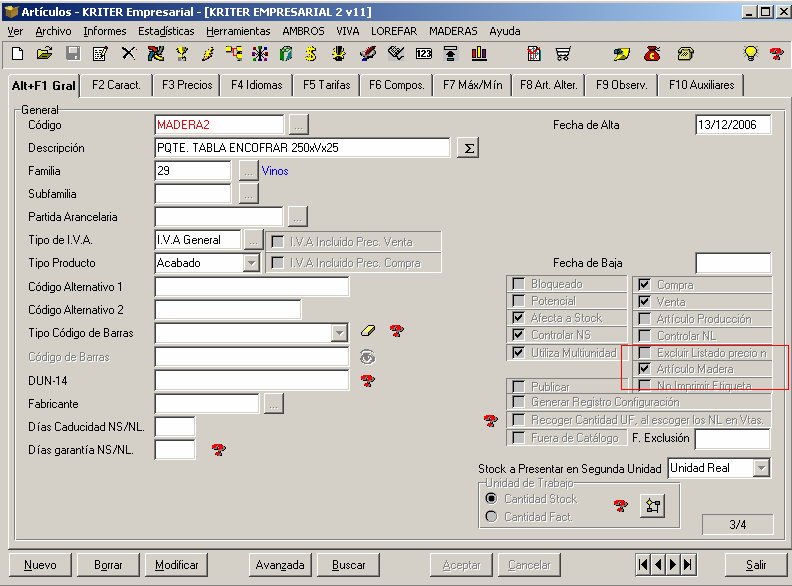Click the open folder toolbar icon

coord(44,53)
